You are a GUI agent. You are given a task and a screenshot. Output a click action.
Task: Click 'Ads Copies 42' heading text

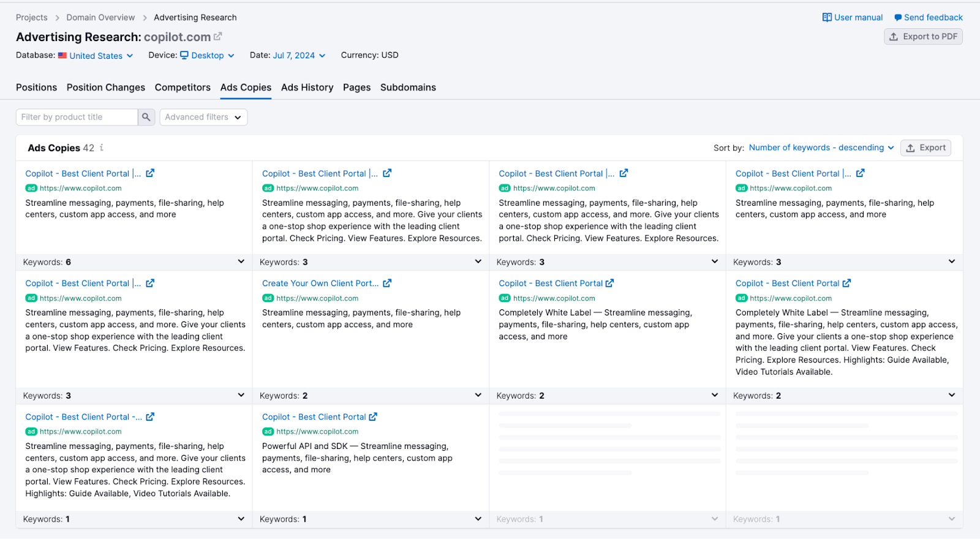61,148
